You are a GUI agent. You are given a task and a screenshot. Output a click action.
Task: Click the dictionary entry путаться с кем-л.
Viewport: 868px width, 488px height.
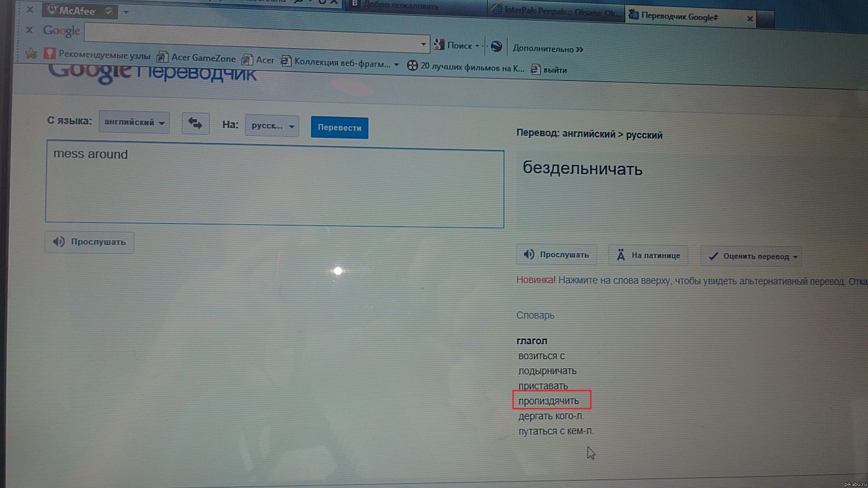click(x=556, y=431)
